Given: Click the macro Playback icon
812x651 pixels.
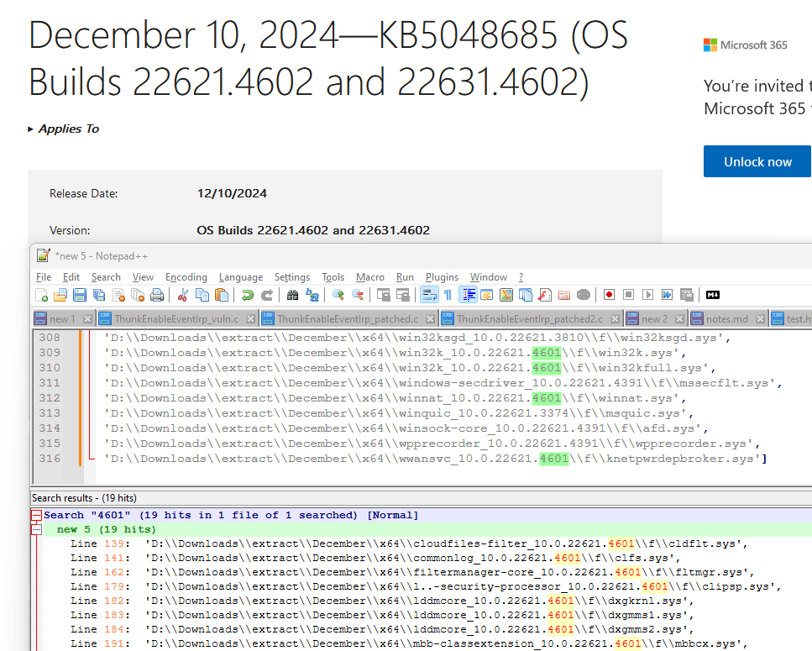Looking at the screenshot, I should click(x=648, y=295).
